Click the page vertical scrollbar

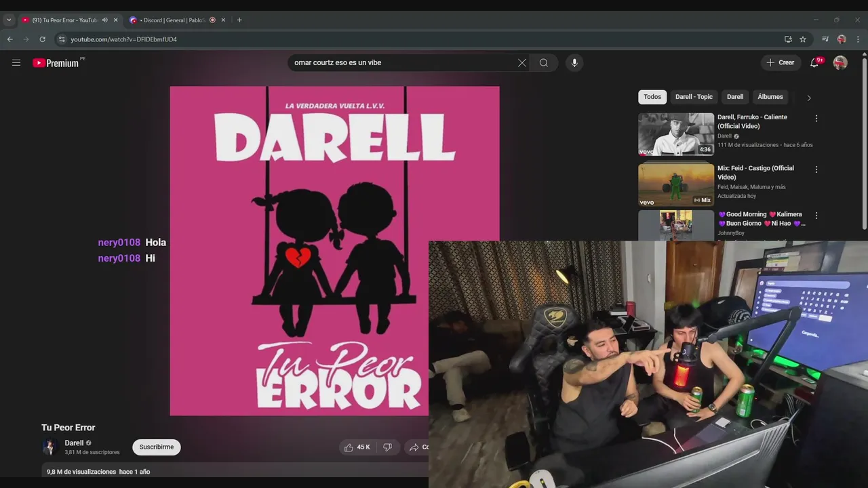[864, 142]
